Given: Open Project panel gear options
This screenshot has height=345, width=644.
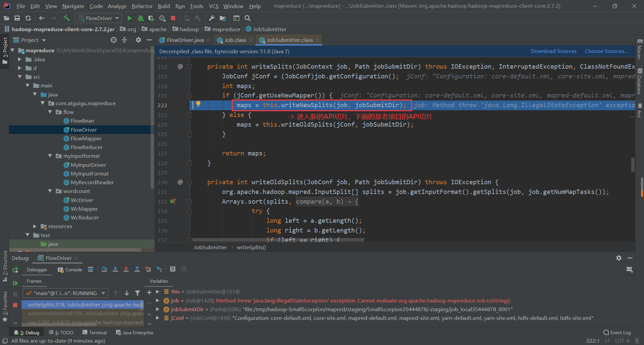Looking at the screenshot, I should [x=138, y=40].
